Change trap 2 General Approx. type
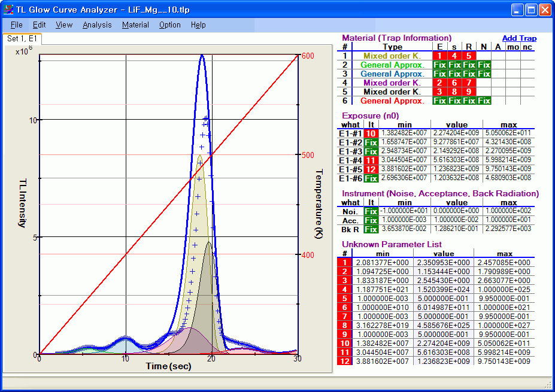Viewport: 555px width, 392px height. pyautogui.click(x=392, y=65)
